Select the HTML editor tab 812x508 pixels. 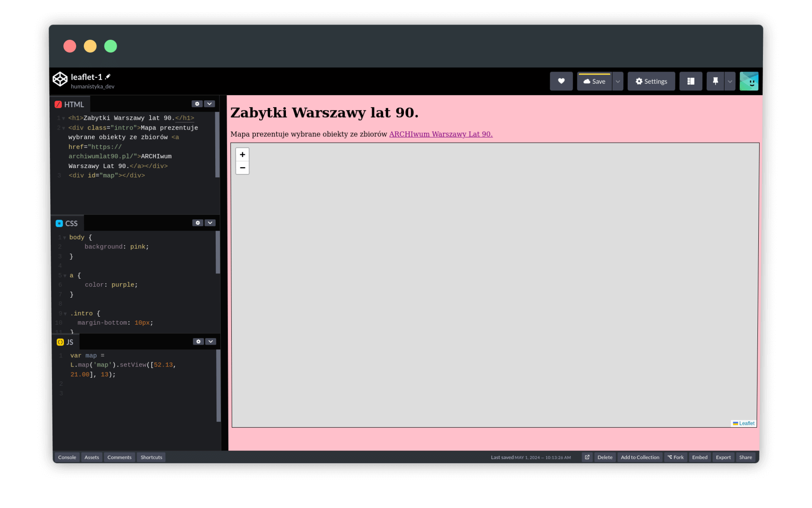(x=70, y=104)
